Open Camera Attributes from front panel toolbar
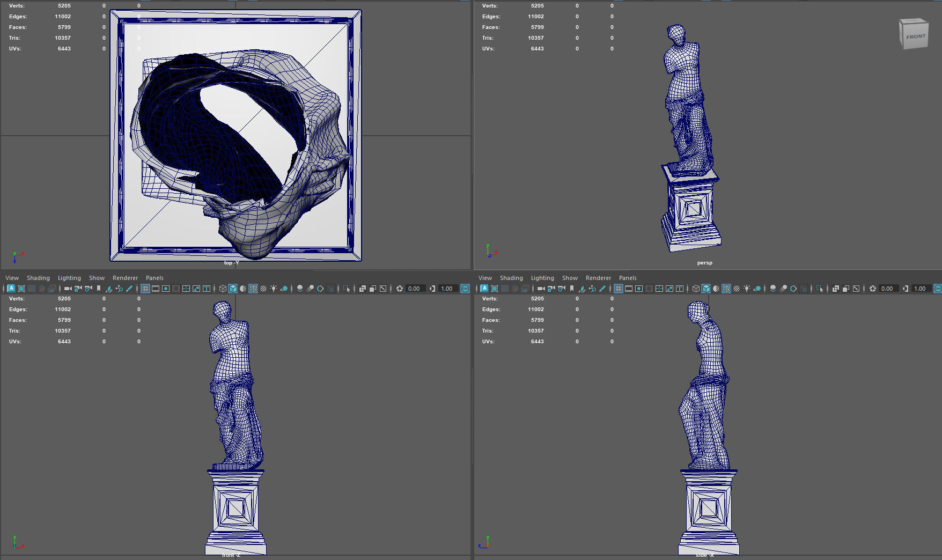The width and height of the screenshot is (942, 560). click(x=88, y=289)
